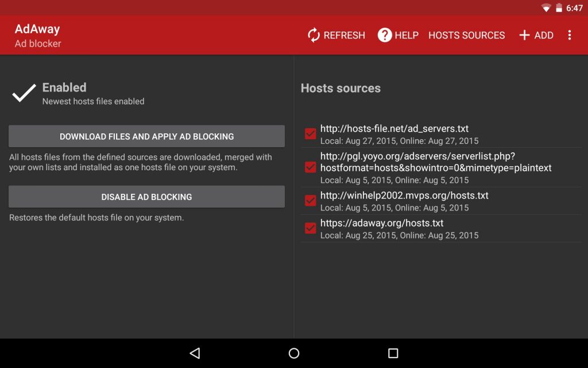Tap the AdAway app title
Screen dimensions: 588x368
(x=37, y=29)
